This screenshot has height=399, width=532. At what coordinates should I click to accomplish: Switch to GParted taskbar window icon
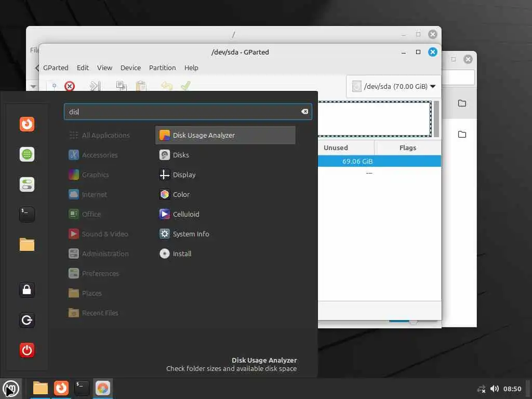coord(102,388)
